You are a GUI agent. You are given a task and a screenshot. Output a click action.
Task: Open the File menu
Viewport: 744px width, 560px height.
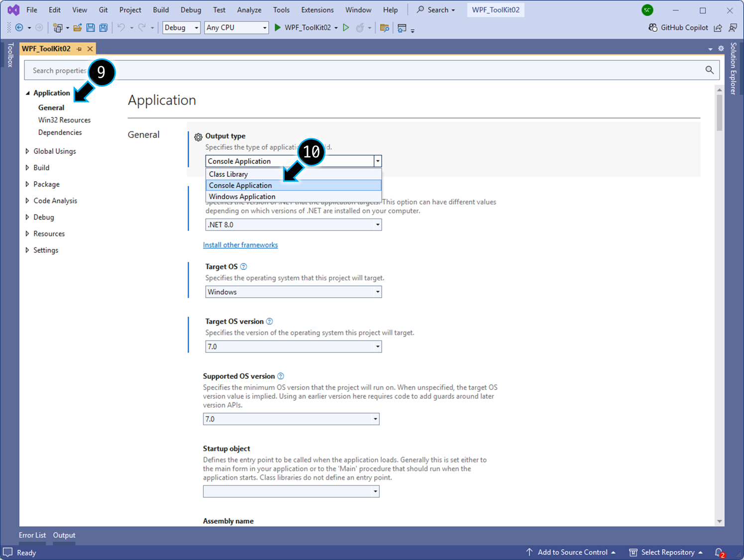(x=32, y=10)
